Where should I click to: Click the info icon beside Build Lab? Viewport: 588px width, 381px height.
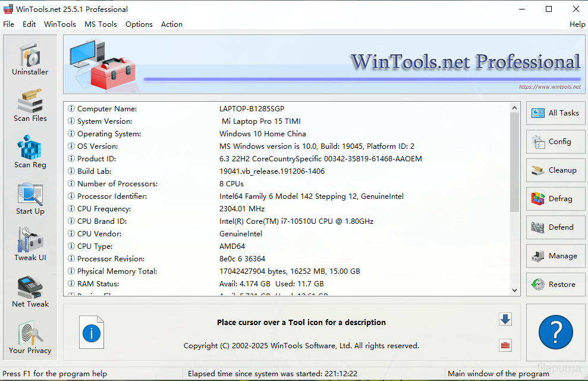pyautogui.click(x=71, y=171)
